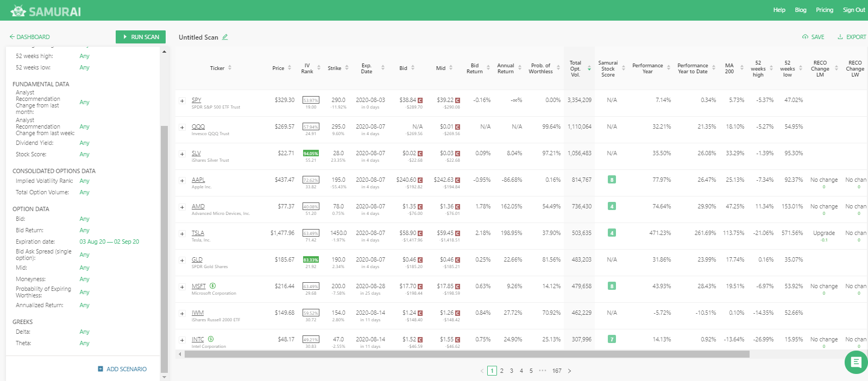Click the dollar icon next to MSFT
Screen dimensions: 868x381
click(x=213, y=285)
